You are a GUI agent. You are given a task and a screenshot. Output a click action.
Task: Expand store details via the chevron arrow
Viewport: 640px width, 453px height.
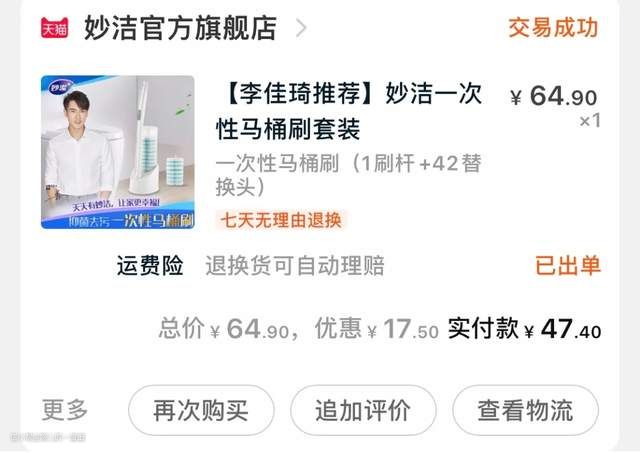click(x=301, y=28)
